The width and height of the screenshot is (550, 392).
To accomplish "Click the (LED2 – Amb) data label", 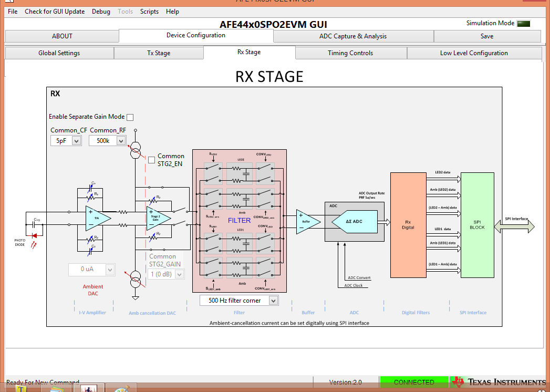I will [443, 208].
